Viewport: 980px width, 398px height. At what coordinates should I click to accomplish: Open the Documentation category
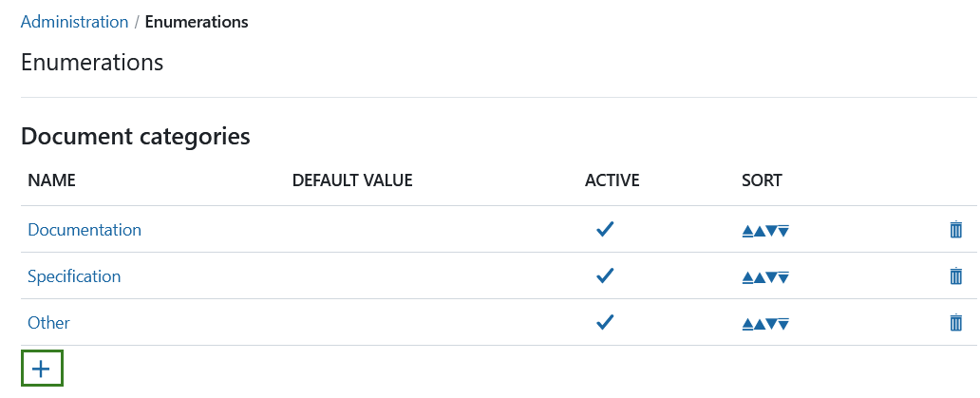85,230
